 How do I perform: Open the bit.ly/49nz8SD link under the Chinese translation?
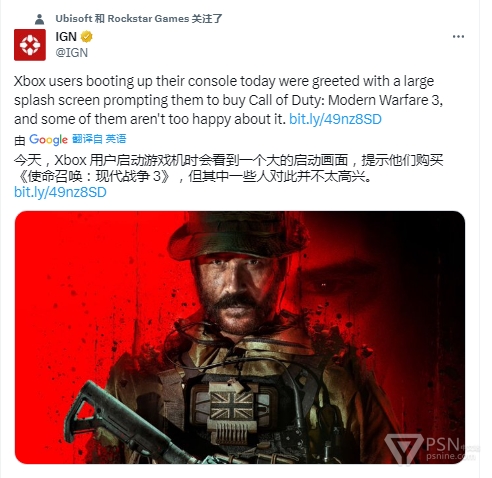tap(60, 192)
